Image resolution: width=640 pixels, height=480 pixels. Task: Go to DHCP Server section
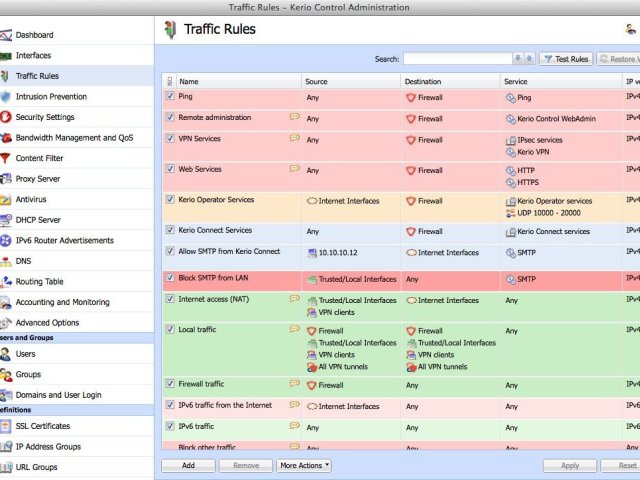point(38,220)
